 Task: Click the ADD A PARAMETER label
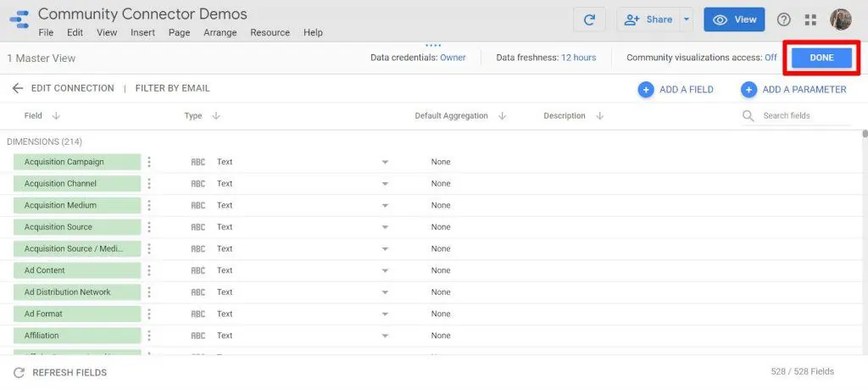coord(804,90)
